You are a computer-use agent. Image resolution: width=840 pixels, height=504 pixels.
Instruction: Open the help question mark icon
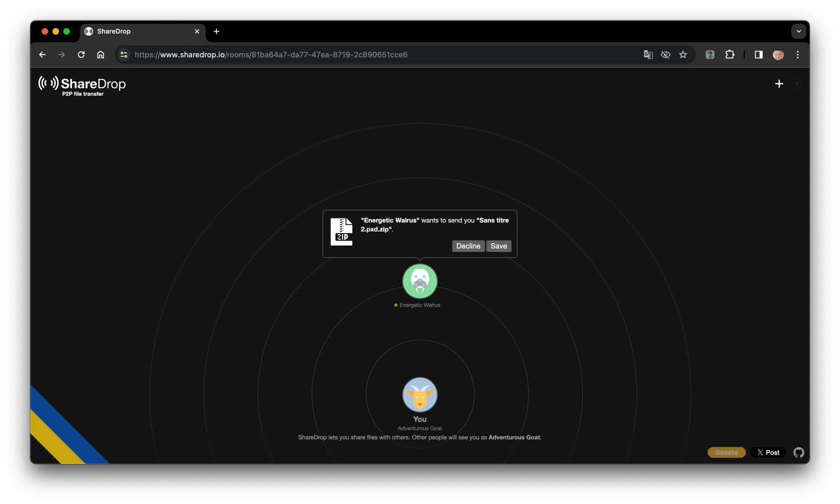coord(796,85)
